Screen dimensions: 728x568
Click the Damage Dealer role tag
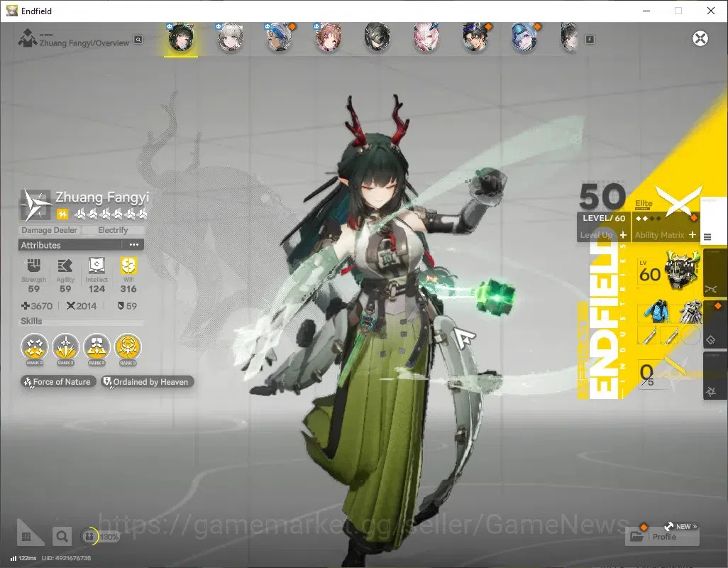coord(49,230)
